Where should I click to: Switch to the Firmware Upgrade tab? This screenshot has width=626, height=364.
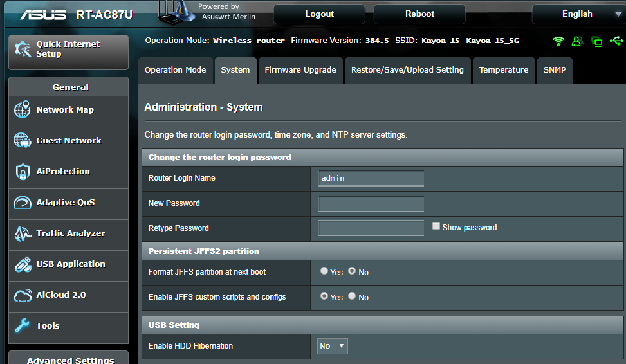[x=300, y=70]
